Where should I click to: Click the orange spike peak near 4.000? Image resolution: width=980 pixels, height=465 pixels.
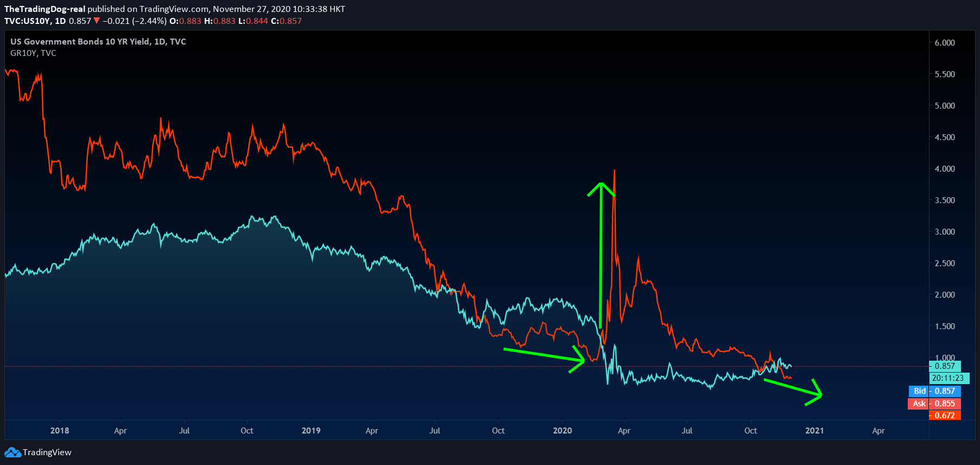pyautogui.click(x=614, y=171)
